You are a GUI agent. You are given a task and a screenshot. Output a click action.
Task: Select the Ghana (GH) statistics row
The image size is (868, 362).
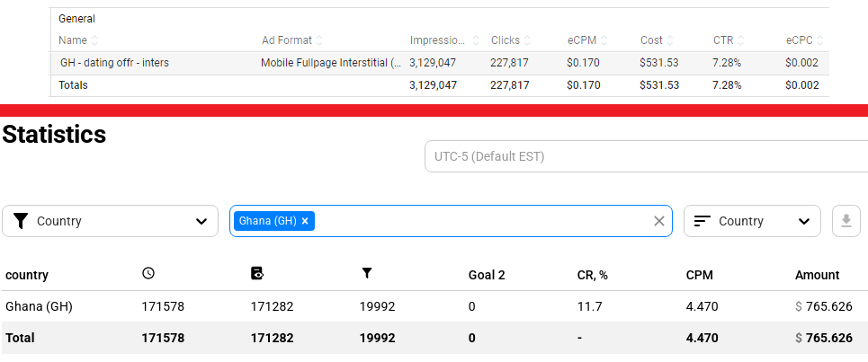[x=39, y=306]
